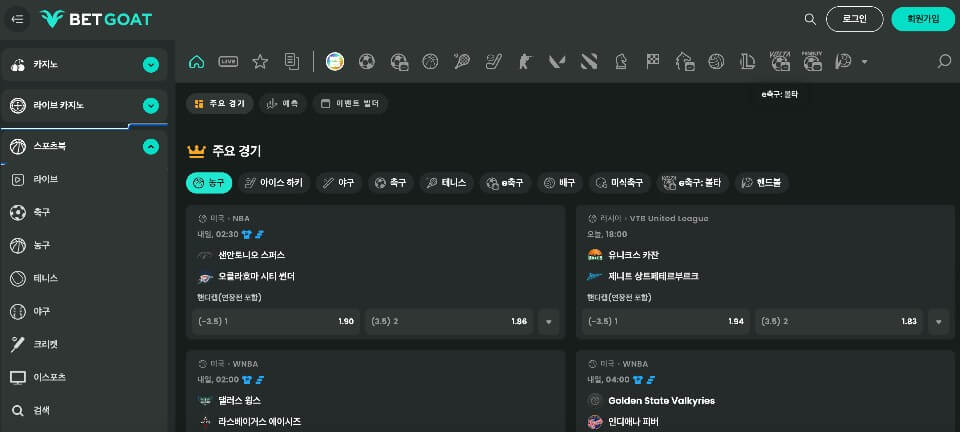The image size is (960, 432).
Task: Select the e-soccer Volta icon in the toolbar
Action: tap(780, 61)
